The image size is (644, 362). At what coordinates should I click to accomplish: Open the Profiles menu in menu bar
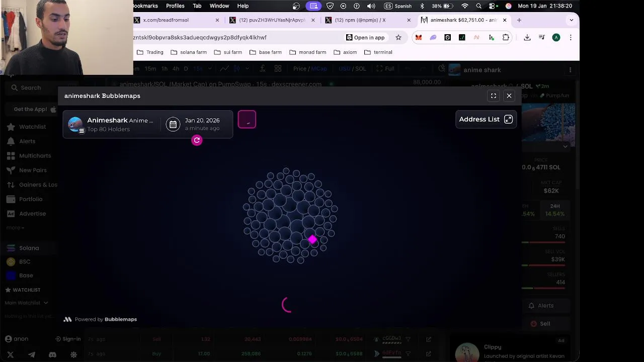coord(175,6)
